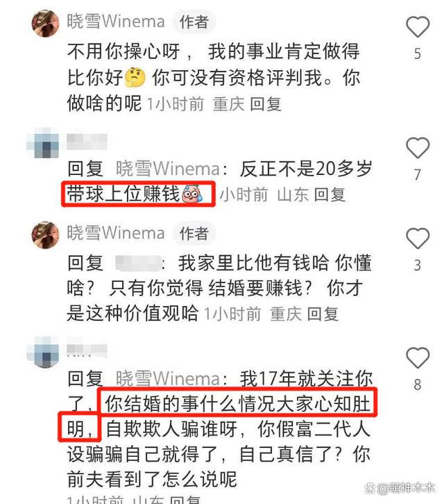
Task: Reply to the 带球上位赚钱 comment from 山东
Action: [x=330, y=195]
